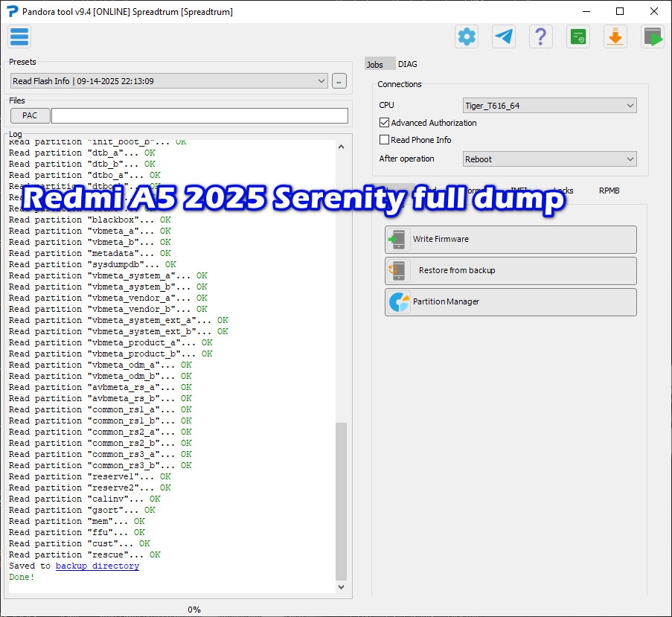
Task: Click the log scrollbar up arrow
Action: coord(342,147)
